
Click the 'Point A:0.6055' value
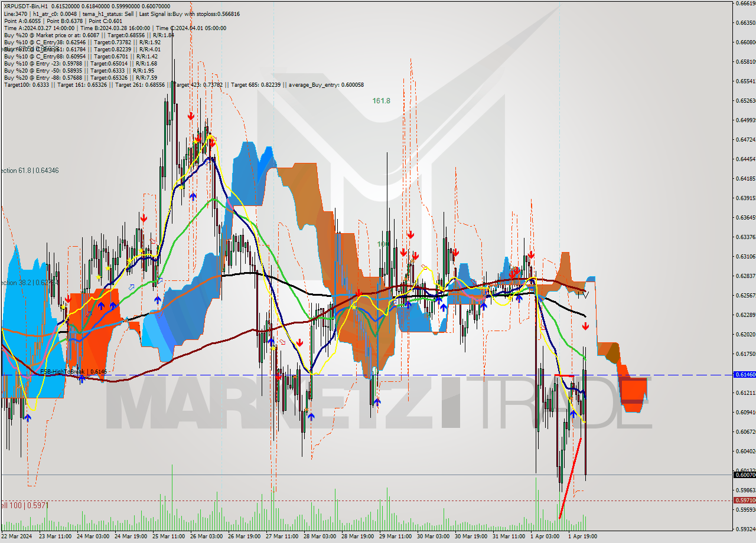click(x=21, y=21)
